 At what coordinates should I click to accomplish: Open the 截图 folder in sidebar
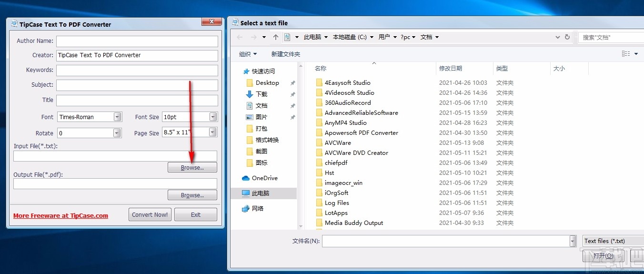pos(257,152)
